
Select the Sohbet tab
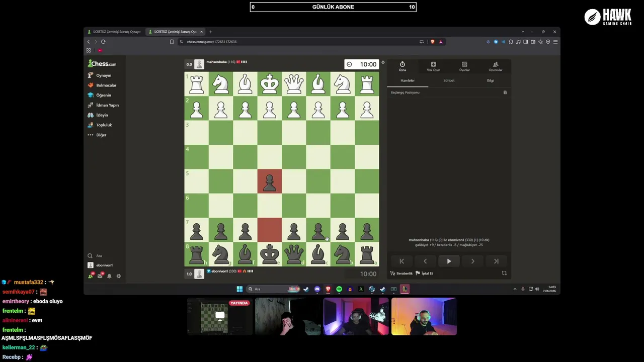449,80
